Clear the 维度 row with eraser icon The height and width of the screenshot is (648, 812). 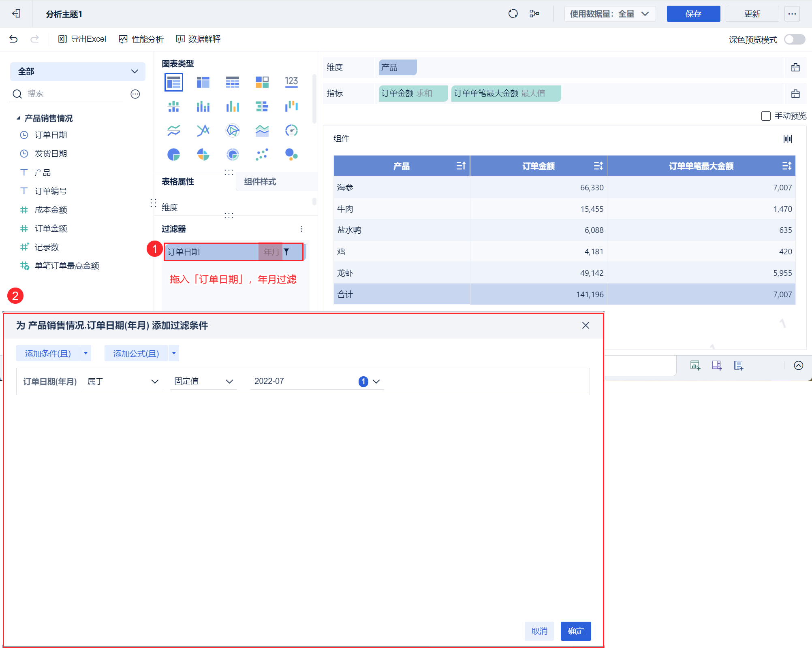click(795, 68)
